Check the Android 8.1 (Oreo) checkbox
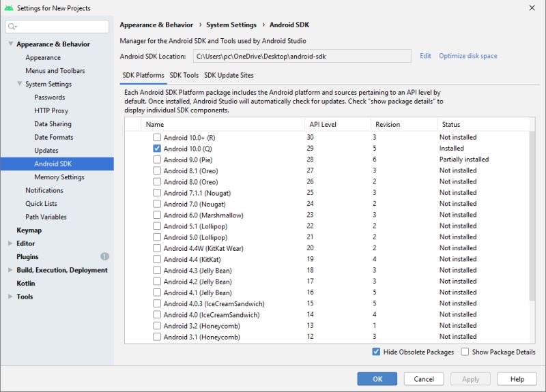The width and height of the screenshot is (546, 392). click(157, 171)
